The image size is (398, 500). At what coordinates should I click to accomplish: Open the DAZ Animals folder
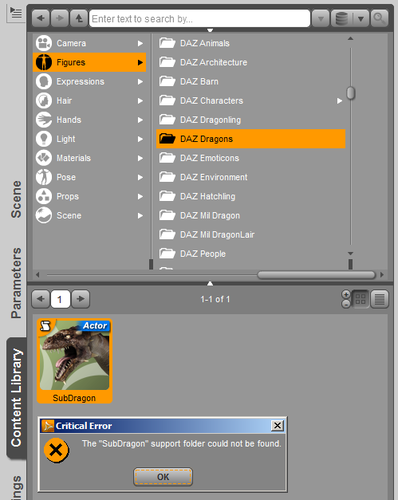click(x=251, y=43)
